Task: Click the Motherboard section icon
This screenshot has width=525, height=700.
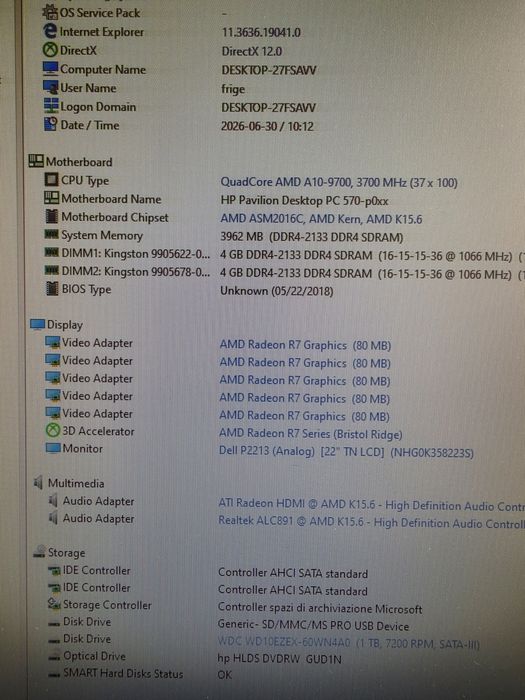Action: (x=36, y=161)
